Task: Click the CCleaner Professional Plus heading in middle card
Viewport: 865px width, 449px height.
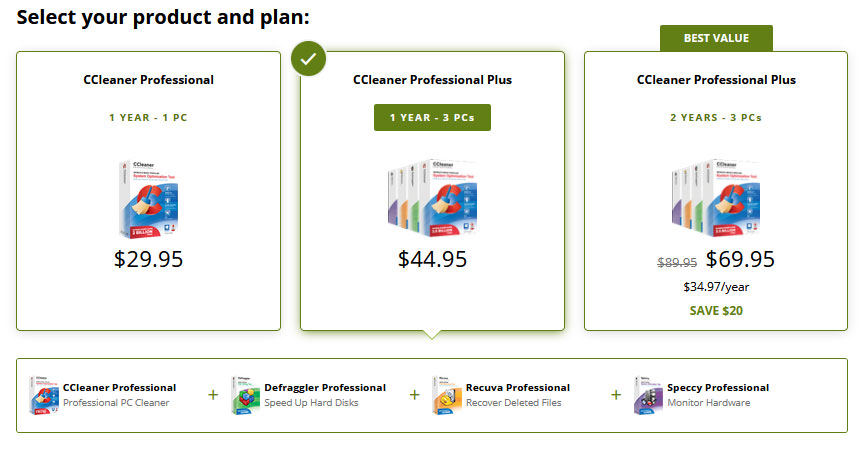Action: coord(432,80)
